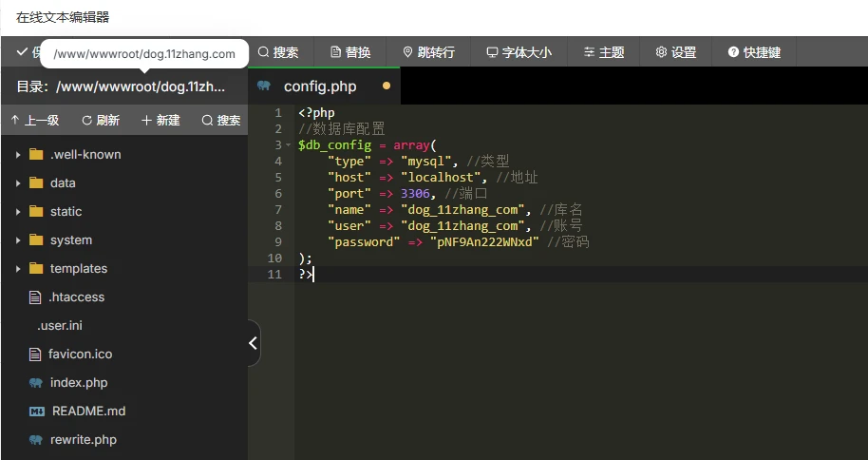Click the 在线文本编辑器 window title
Viewport: 868px width, 460px height.
pos(63,17)
